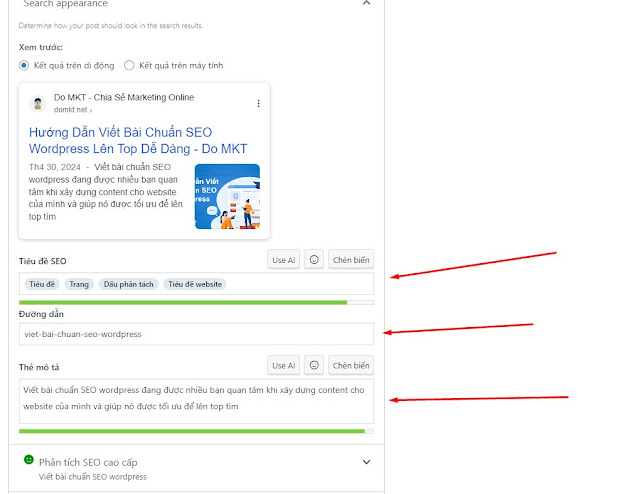Select the Tiêu đề website variable tag
Image resolution: width=639 pixels, height=494 pixels.
coord(195,284)
